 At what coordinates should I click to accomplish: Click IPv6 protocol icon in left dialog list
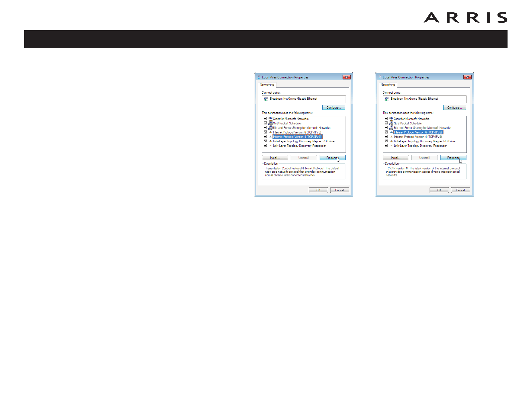270,132
